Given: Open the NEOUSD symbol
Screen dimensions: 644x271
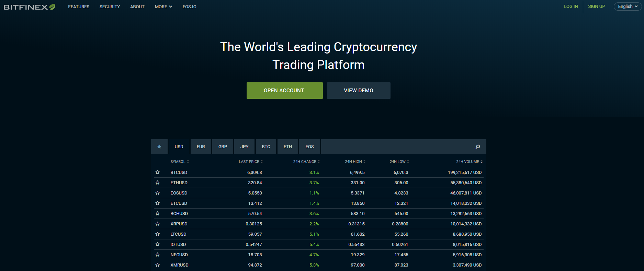Looking at the screenshot, I should [179, 255].
